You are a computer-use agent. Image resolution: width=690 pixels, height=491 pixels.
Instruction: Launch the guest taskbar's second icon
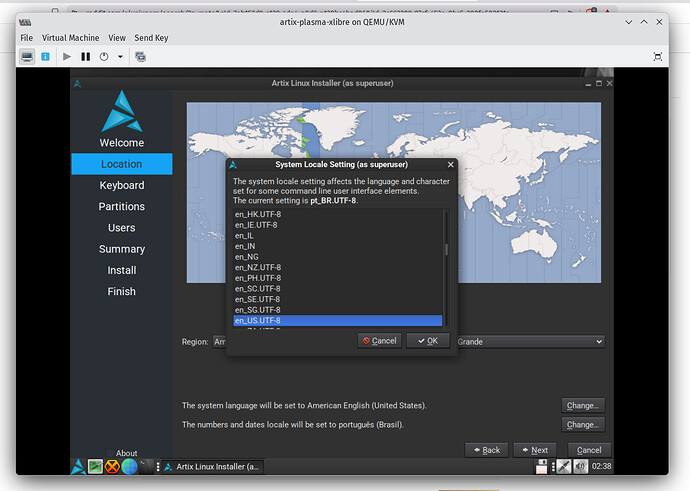pyautogui.click(x=95, y=467)
